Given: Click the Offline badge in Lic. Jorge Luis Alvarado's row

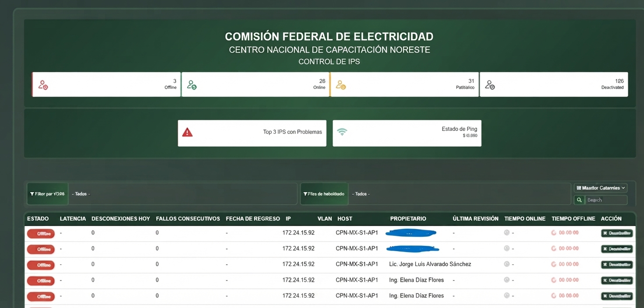Looking at the screenshot, I should tap(41, 265).
